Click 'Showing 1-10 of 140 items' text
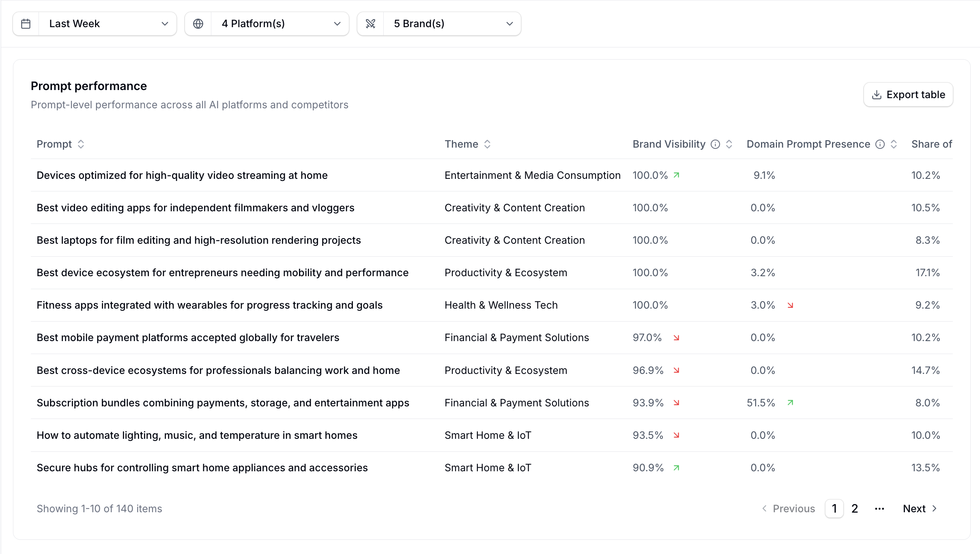Screen dimensions: 980x554 (99, 509)
